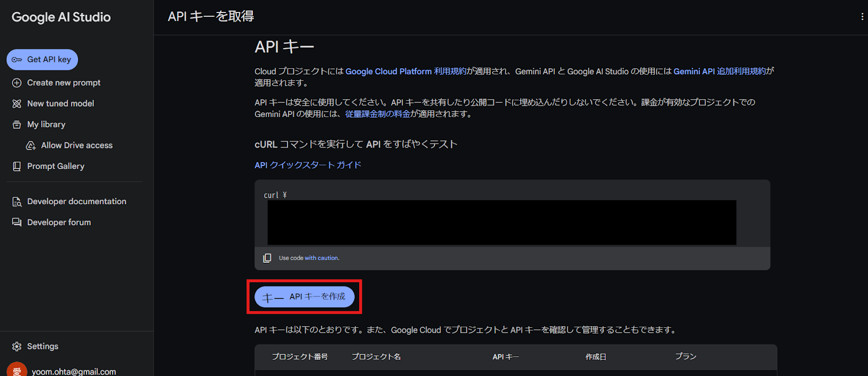
Task: Click the tuned model icon in sidebar
Action: (17, 103)
